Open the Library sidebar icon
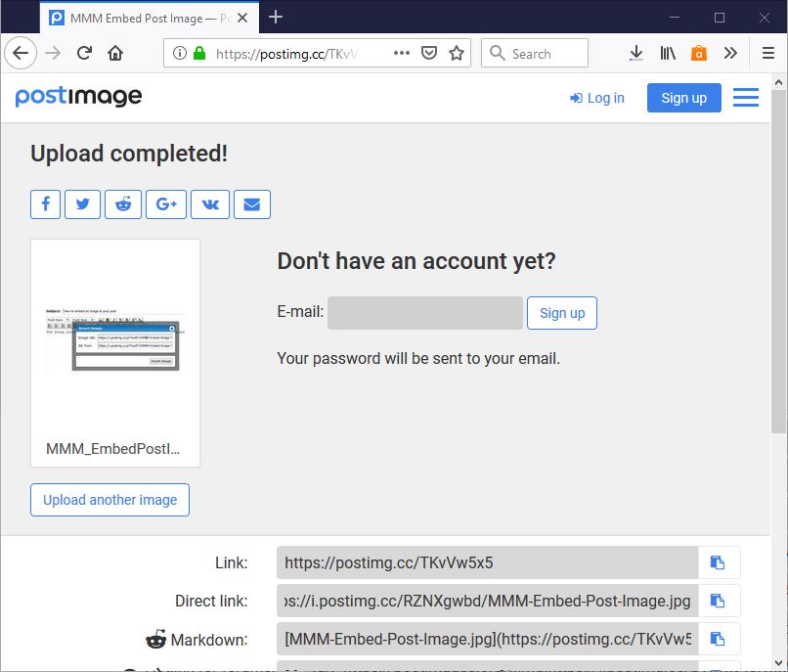This screenshot has height=672, width=788. coord(668,53)
